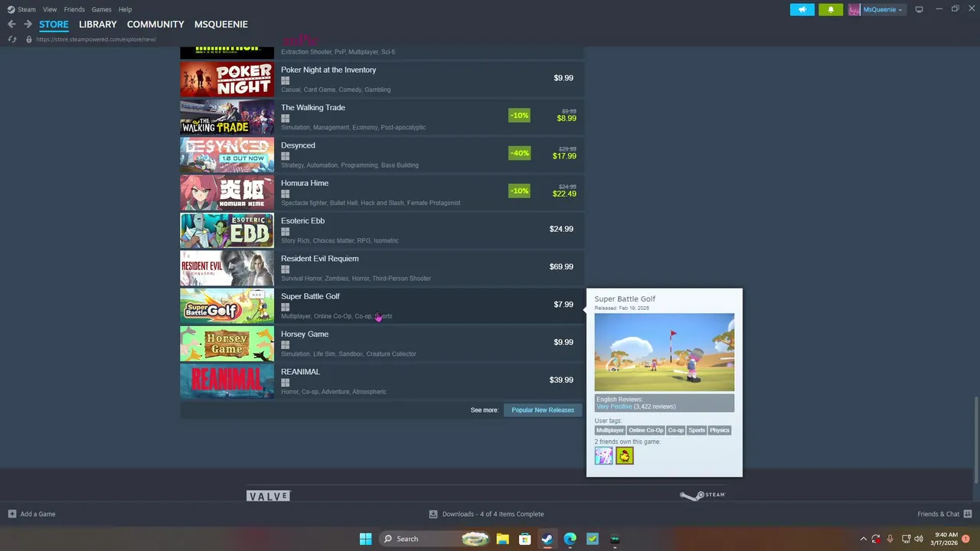Click the Desynced -40% discount badge

point(519,153)
